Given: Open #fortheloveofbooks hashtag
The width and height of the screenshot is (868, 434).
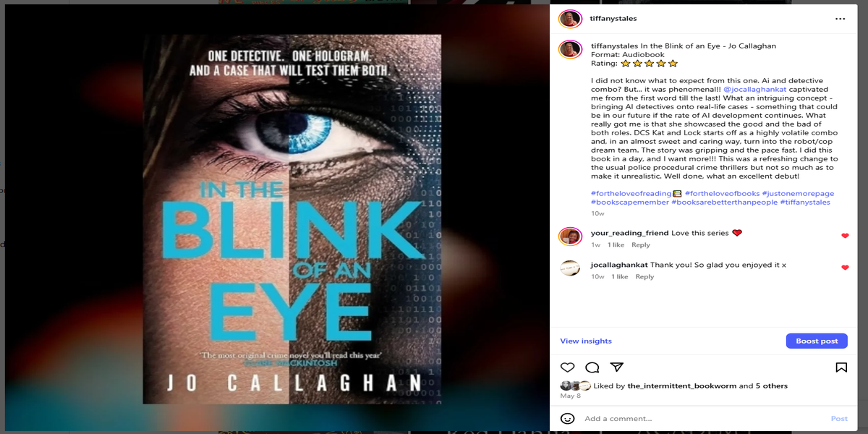Looking at the screenshot, I should click(x=722, y=193).
